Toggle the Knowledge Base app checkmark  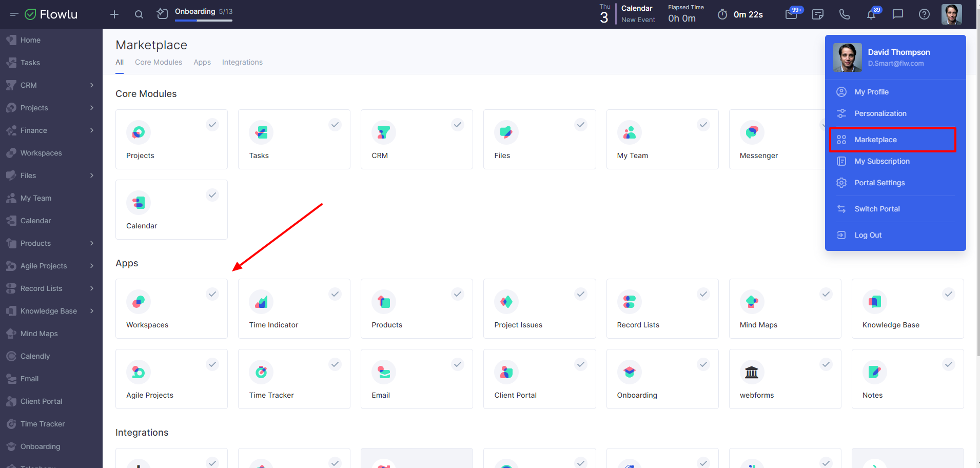(949, 294)
